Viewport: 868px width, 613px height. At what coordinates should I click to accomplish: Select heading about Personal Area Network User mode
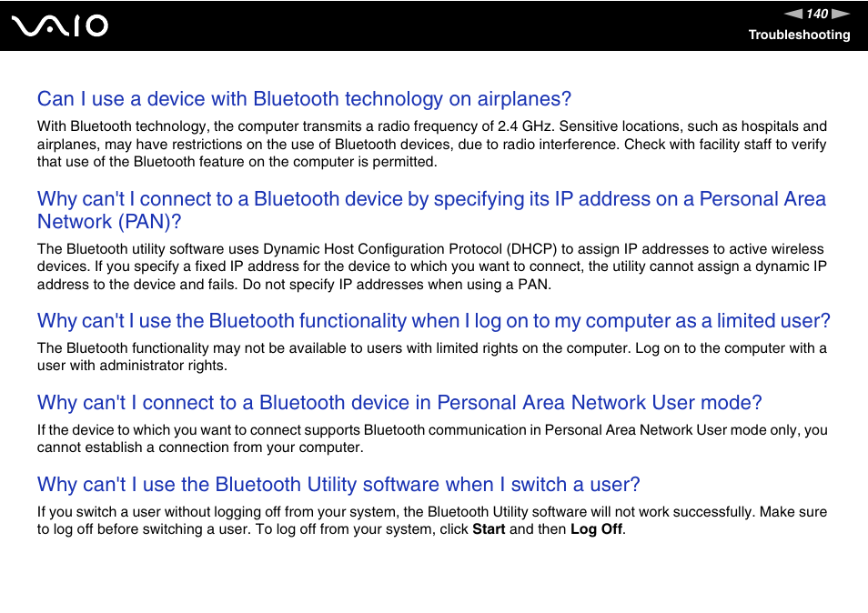399,403
